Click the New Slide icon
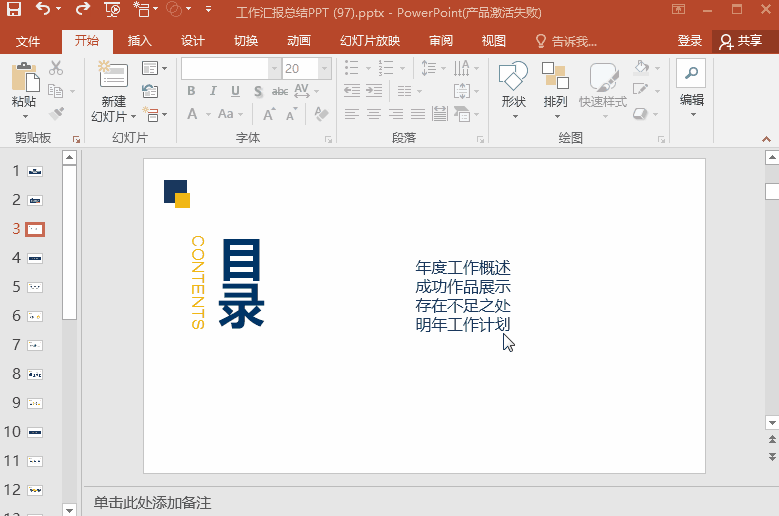 coord(114,74)
